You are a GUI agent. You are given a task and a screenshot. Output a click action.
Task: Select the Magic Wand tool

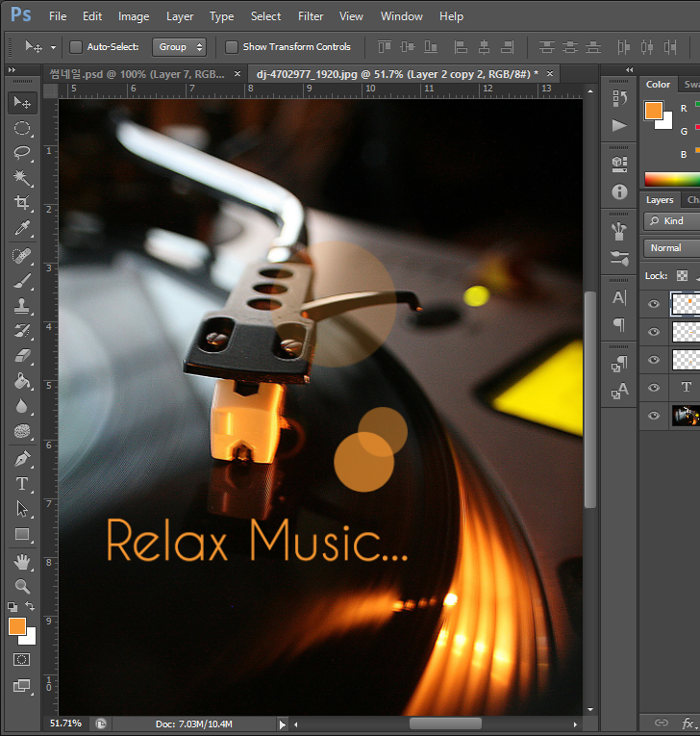pos(21,177)
